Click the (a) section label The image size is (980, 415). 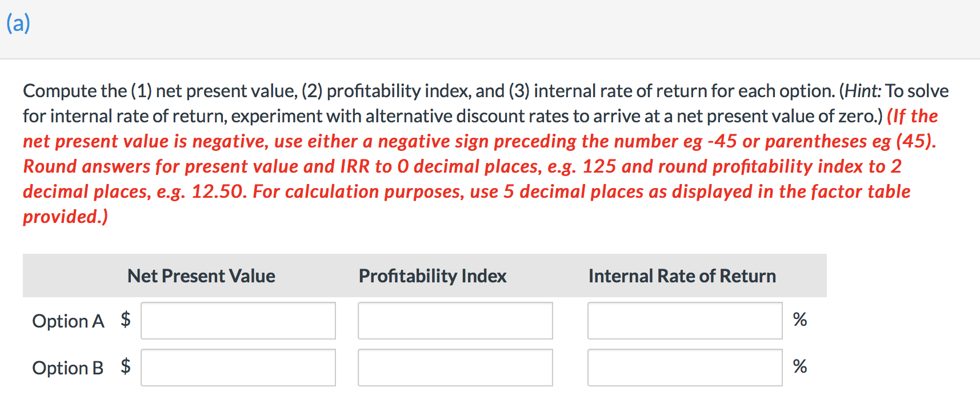(18, 23)
